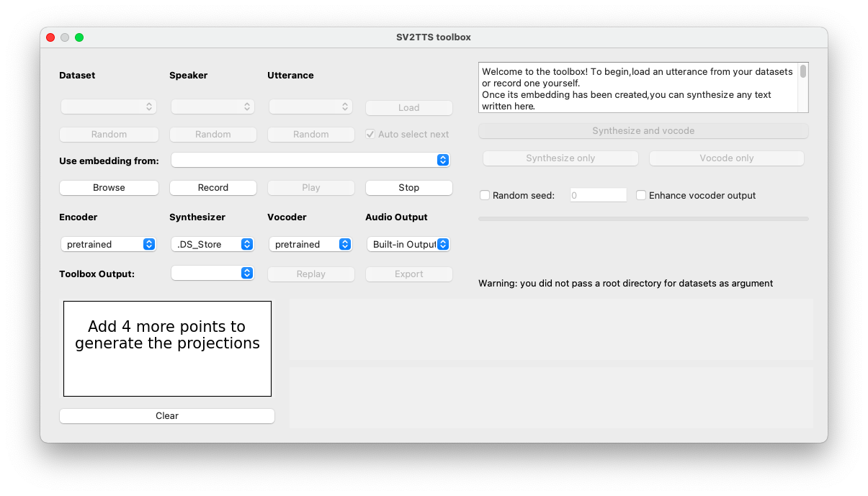Click inside the welcome text box
Screen dimensions: 868x496
638,87
